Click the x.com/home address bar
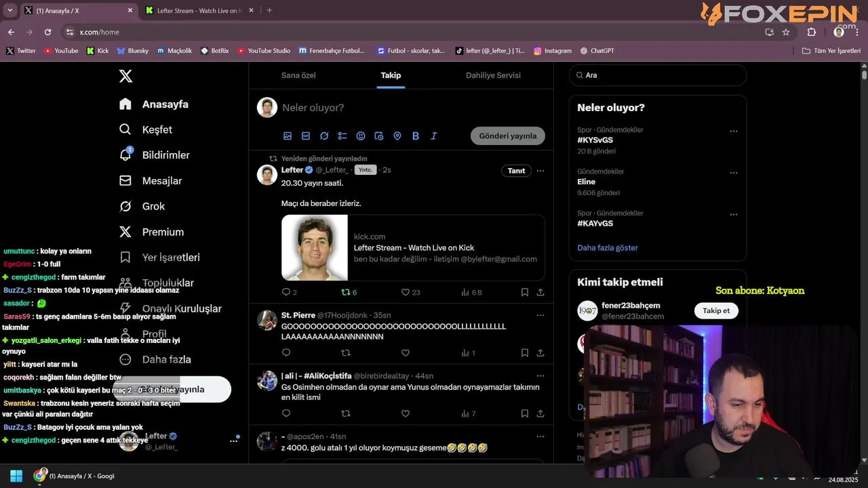 [414, 32]
